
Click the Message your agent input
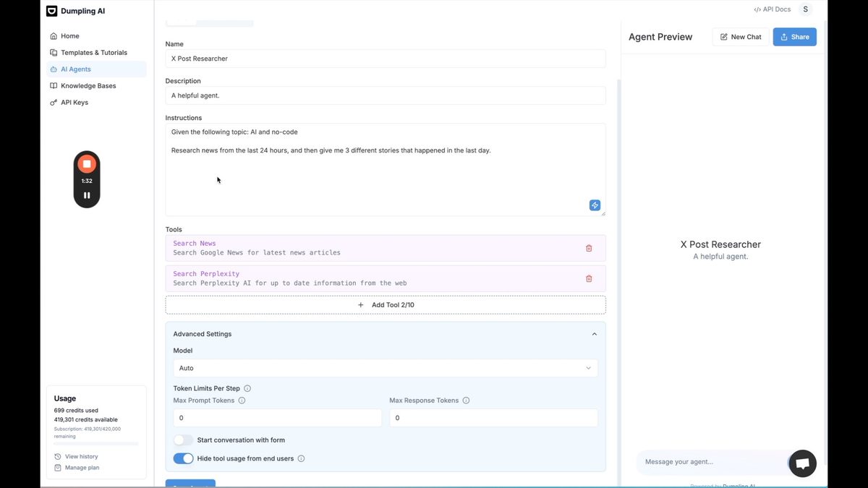click(x=712, y=462)
